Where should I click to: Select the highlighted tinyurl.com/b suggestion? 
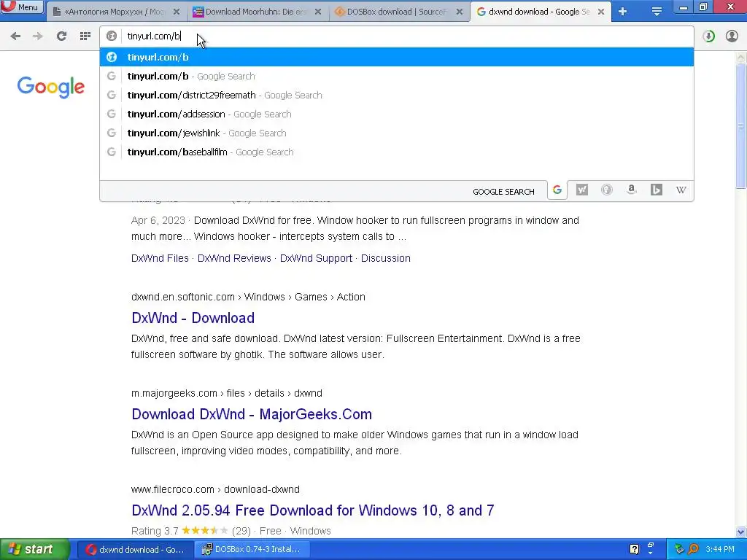(396, 57)
